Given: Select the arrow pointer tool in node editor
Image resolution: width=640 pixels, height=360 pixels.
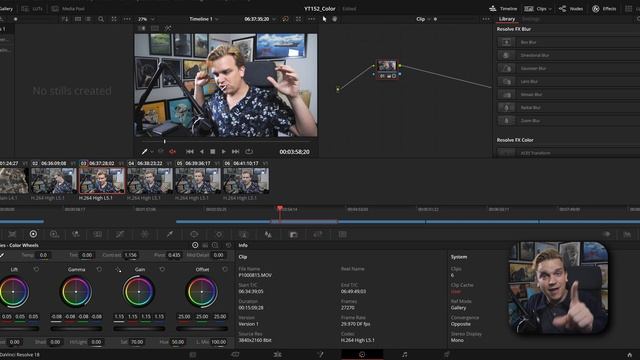Looking at the screenshot, I should [x=324, y=19].
